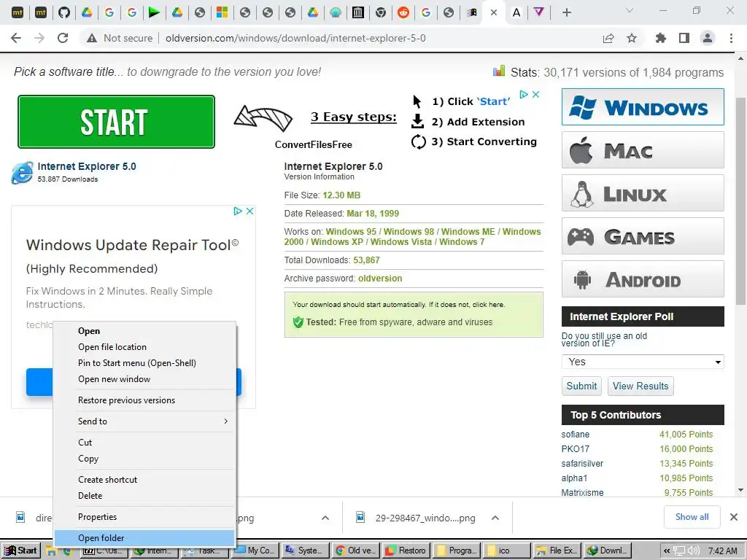Viewport: 747px width, 560px height.
Task: Open the Chrome profile avatar
Action: (708, 38)
